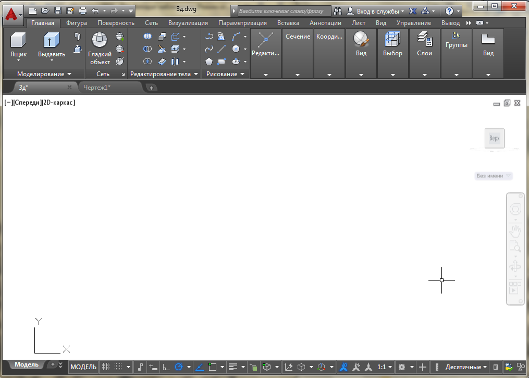The height and width of the screenshot is (378, 529).
Task: Open the Без имени UCS dropdown
Action: pyautogui.click(x=493, y=176)
